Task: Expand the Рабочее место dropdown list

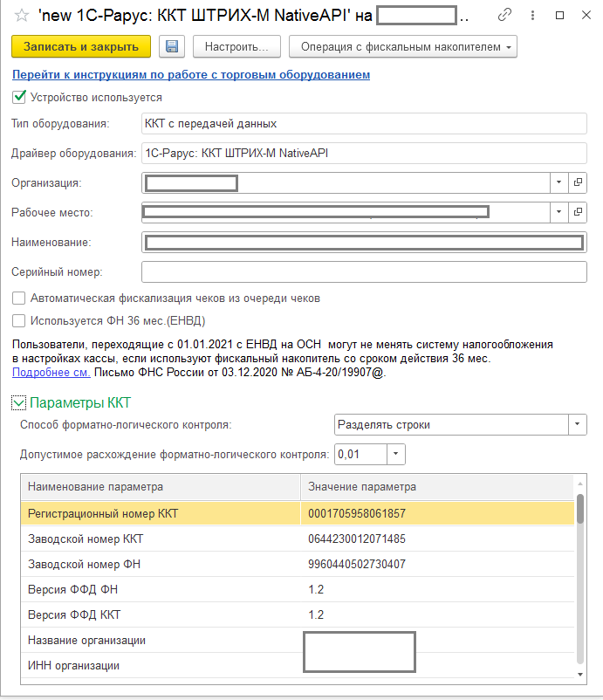Action: (558, 212)
